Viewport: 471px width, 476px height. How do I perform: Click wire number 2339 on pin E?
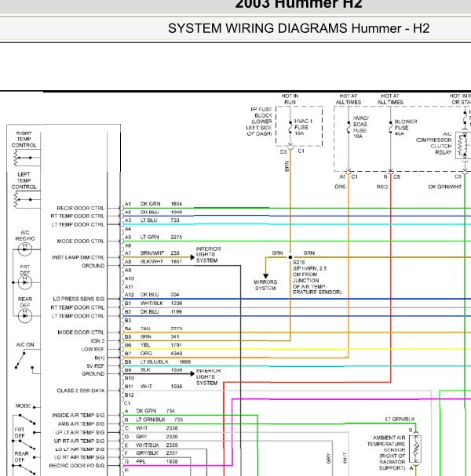coord(172,445)
